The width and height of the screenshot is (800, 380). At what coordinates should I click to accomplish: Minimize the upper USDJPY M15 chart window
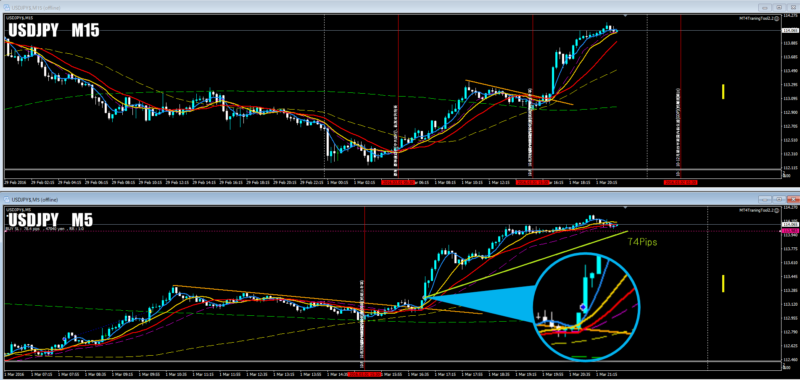[765, 8]
